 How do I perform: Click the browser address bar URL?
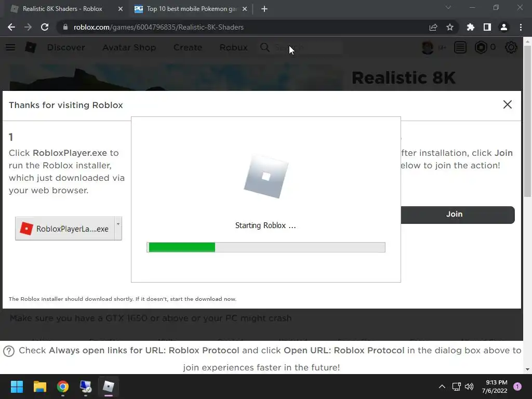[x=158, y=27]
